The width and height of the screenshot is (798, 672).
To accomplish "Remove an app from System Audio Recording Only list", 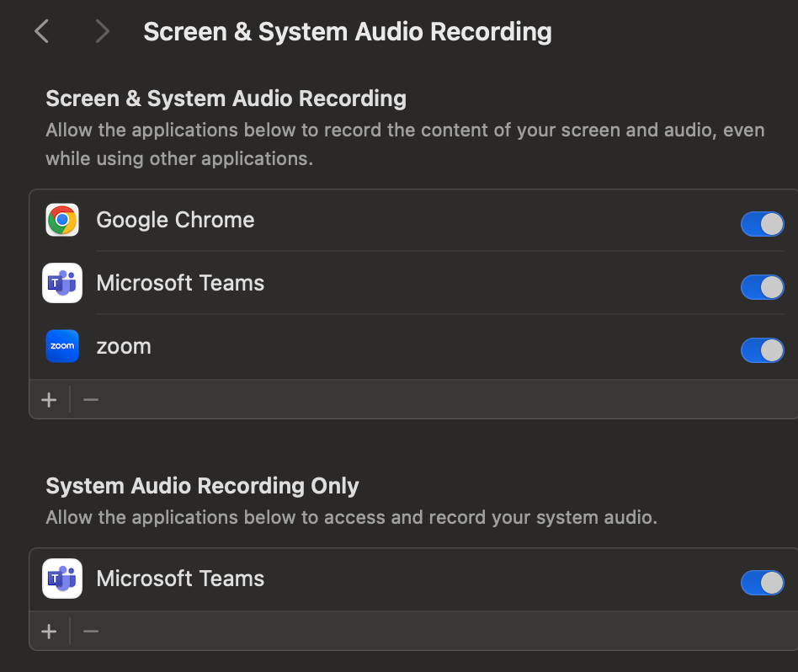I will click(x=91, y=632).
